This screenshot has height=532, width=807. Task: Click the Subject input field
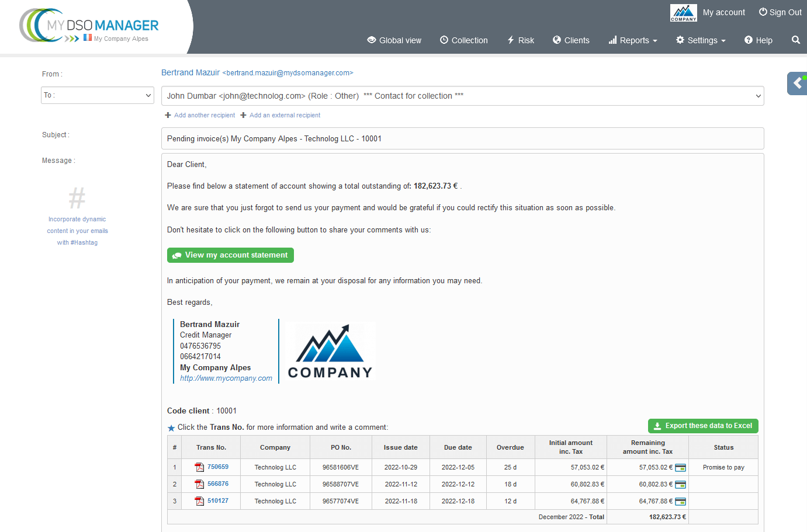tap(462, 138)
